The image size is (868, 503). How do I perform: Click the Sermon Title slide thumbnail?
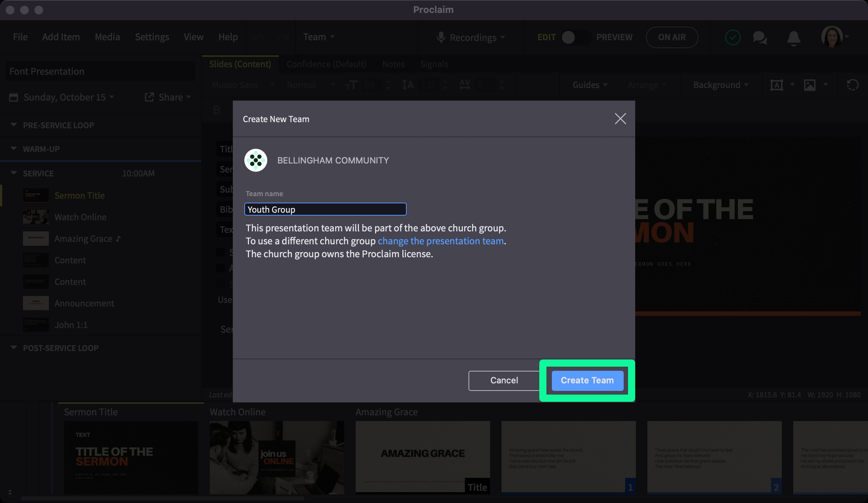pyautogui.click(x=131, y=458)
